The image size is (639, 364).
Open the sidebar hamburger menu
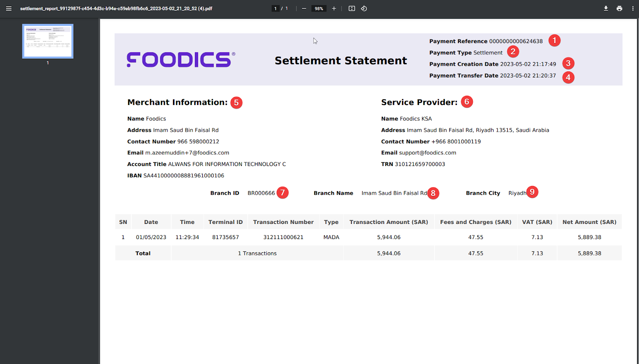[8, 8]
